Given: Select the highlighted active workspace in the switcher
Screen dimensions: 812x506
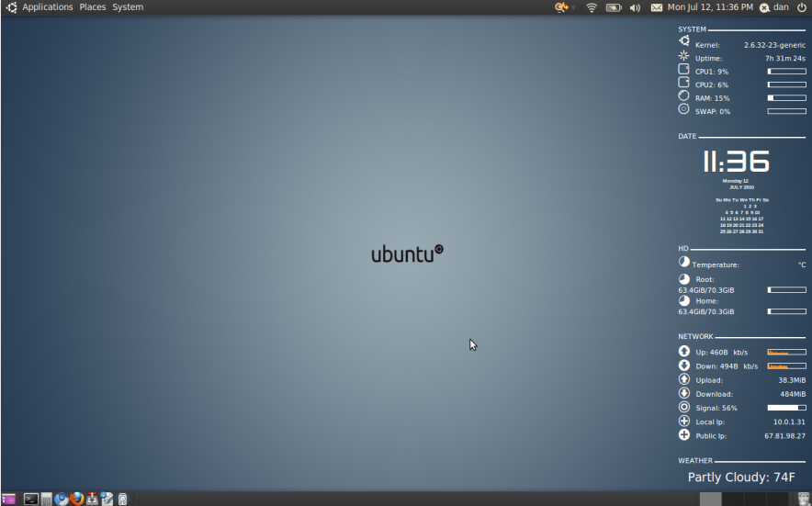Looking at the screenshot, I should click(711, 500).
